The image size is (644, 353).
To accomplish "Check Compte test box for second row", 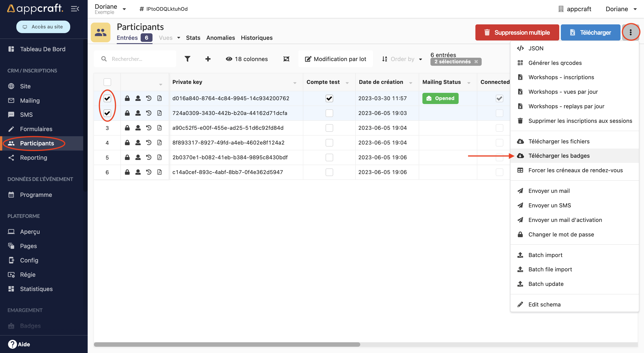I will [329, 113].
